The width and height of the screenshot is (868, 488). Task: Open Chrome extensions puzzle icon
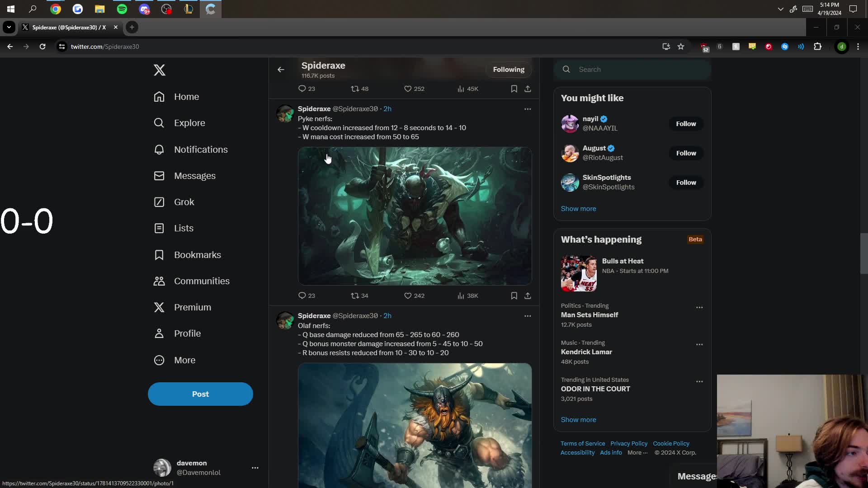(817, 47)
